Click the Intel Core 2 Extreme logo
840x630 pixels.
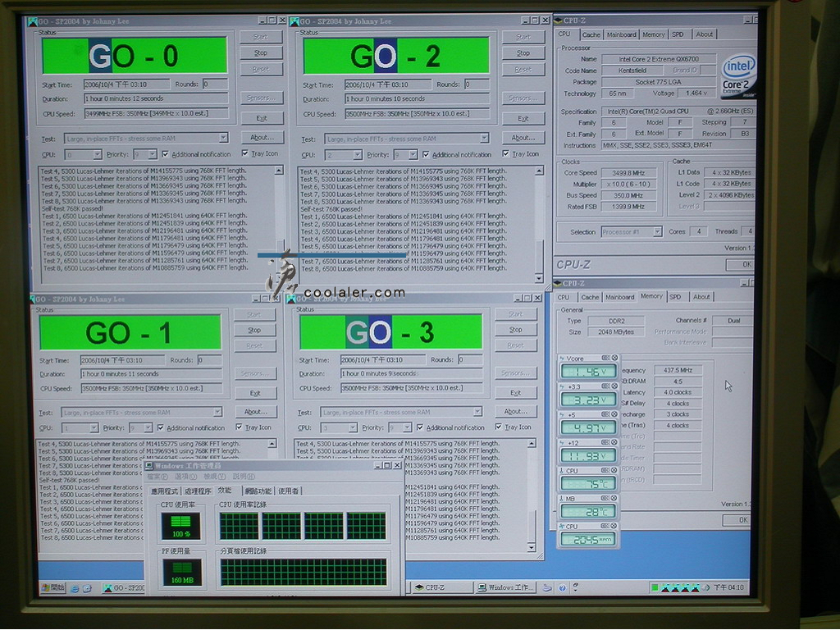tap(737, 75)
